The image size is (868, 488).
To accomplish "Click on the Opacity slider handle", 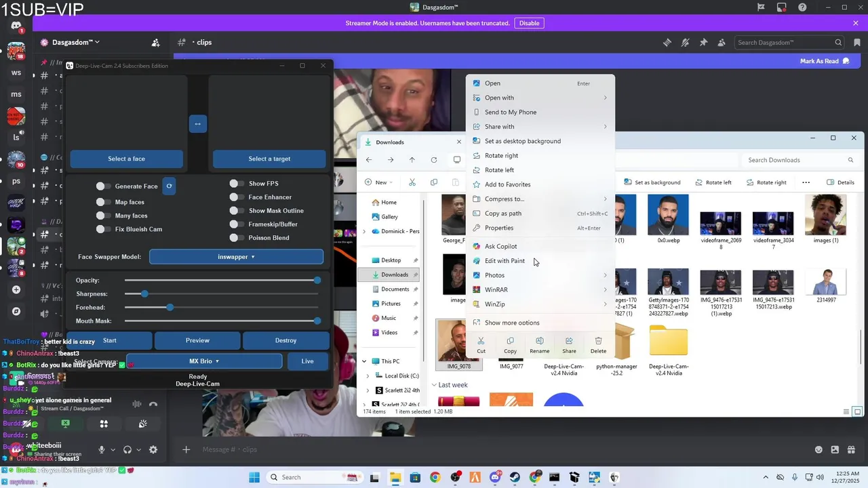I will [x=317, y=280].
